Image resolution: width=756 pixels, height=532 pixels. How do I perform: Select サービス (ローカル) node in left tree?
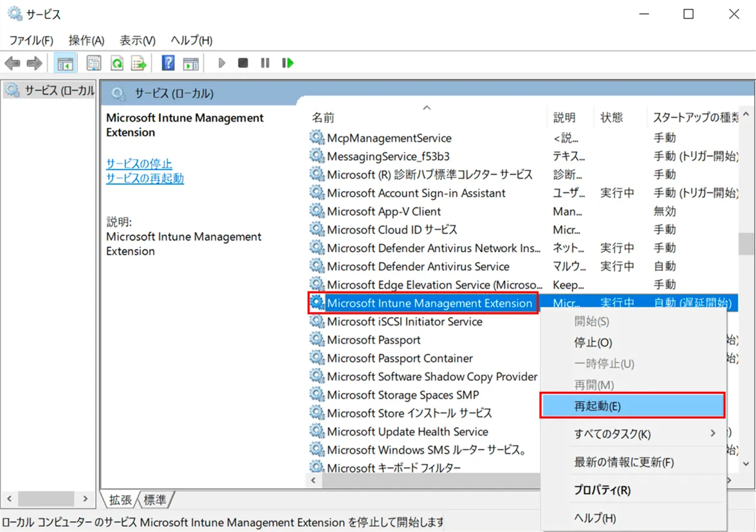pos(50,90)
